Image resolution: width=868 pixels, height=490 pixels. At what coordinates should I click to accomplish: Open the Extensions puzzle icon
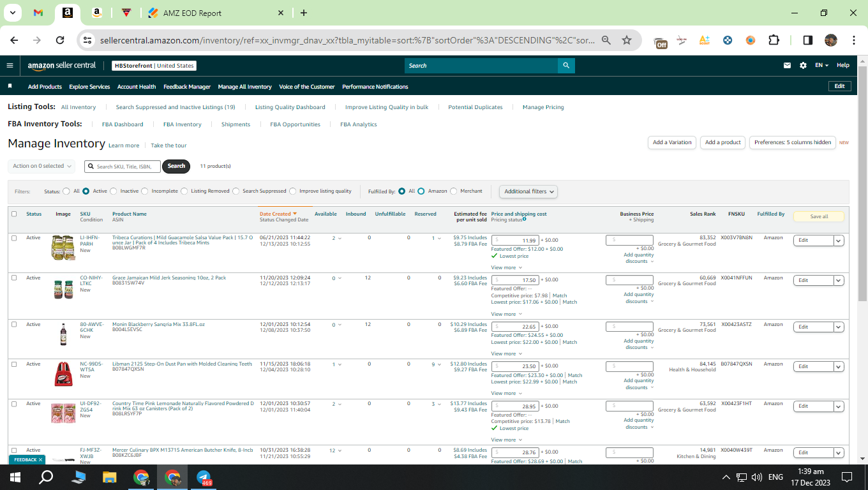[774, 40]
